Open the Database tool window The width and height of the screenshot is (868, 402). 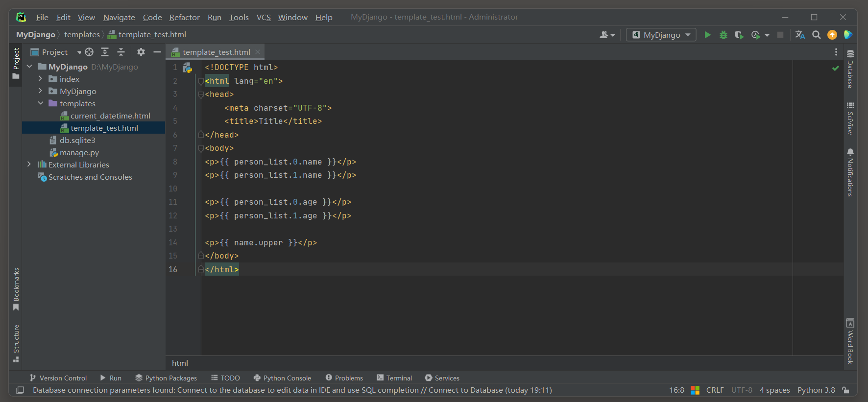click(850, 69)
